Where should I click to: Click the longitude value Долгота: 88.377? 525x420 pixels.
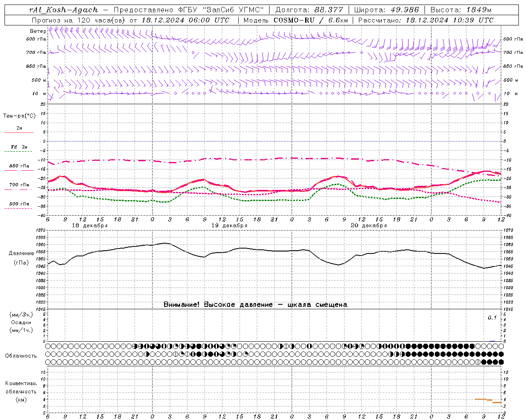tap(309, 10)
